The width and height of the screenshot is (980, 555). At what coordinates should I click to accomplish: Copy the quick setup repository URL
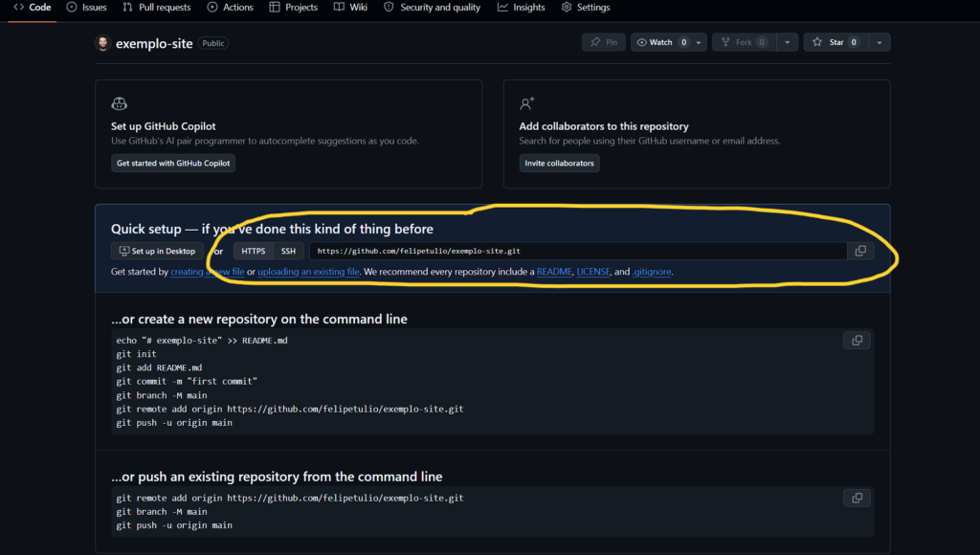(x=859, y=251)
